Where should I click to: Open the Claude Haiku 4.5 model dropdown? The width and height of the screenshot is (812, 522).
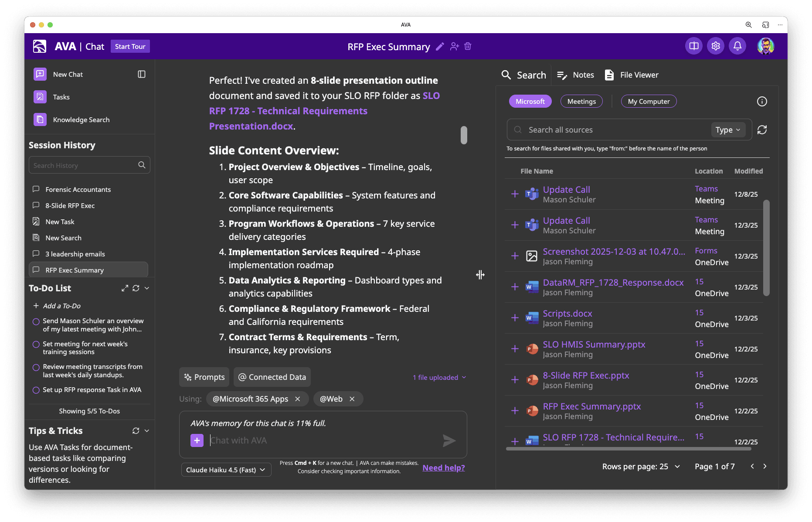coord(226,470)
